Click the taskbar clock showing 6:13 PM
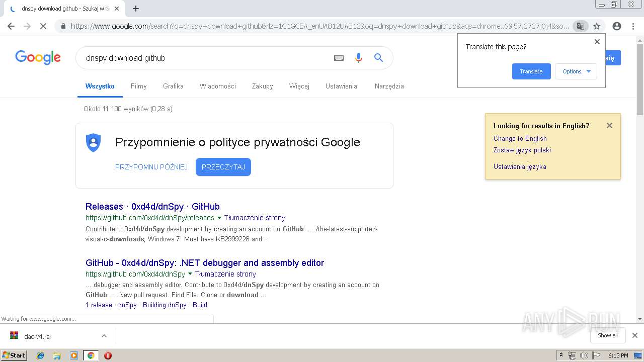 (618, 355)
